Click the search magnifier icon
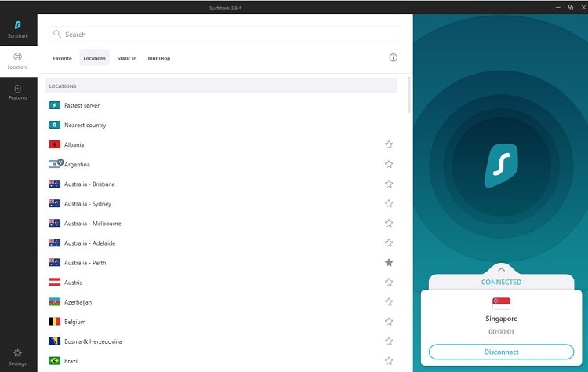 57,34
